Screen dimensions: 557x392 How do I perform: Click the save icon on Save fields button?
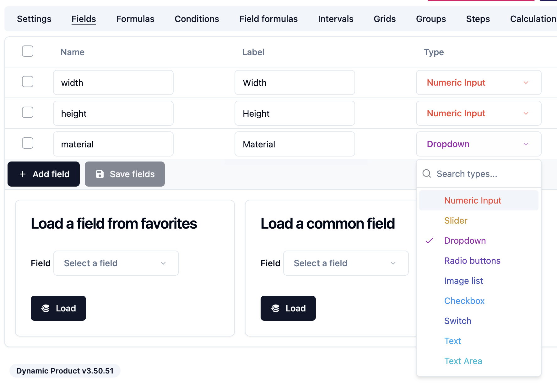tap(100, 174)
